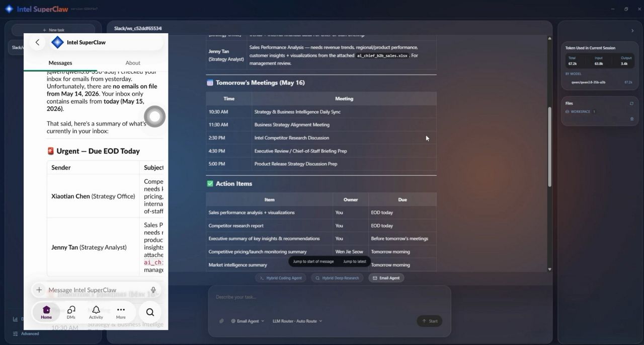Open the More menu in Slack bottom bar
The image size is (644, 345).
tap(121, 312)
